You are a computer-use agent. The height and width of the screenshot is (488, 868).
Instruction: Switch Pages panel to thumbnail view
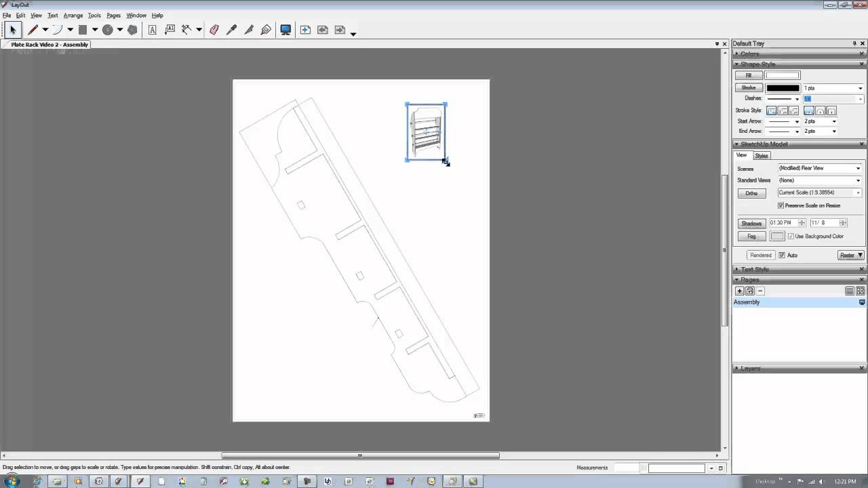861,291
